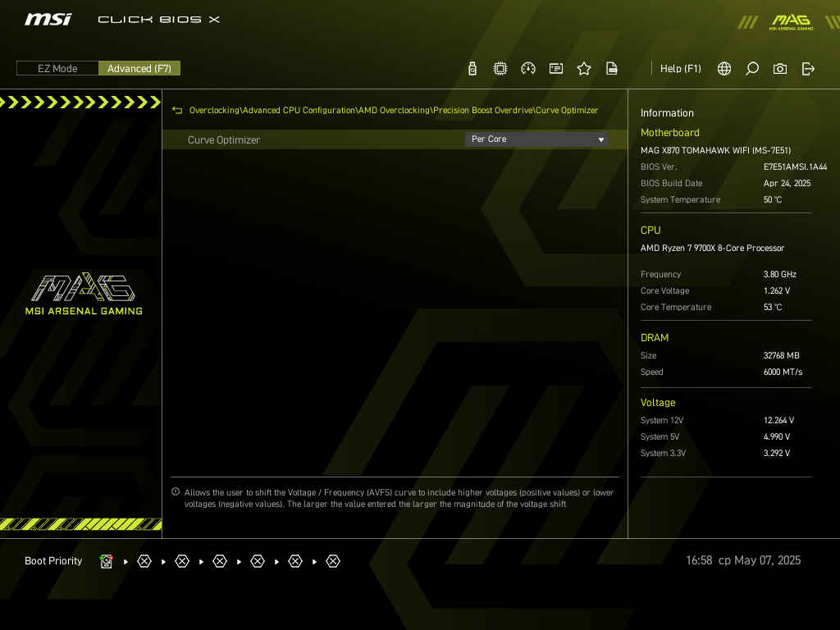The width and height of the screenshot is (840, 630).
Task: Click the Frequency 3.80 GHz value
Action: [x=780, y=274]
